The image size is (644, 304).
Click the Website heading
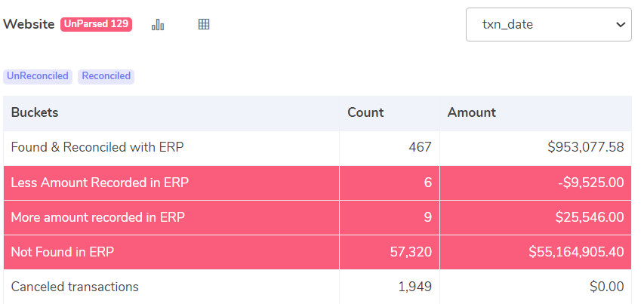point(29,24)
